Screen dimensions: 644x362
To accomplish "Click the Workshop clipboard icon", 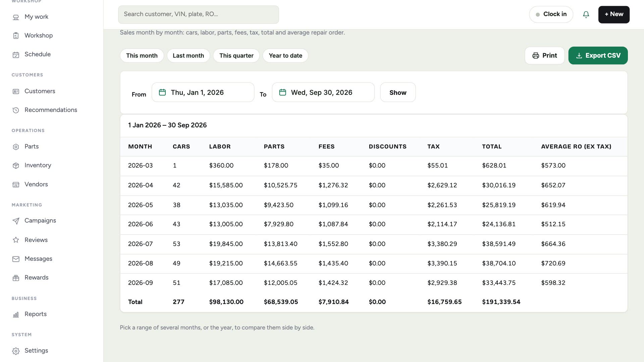I will (x=16, y=36).
